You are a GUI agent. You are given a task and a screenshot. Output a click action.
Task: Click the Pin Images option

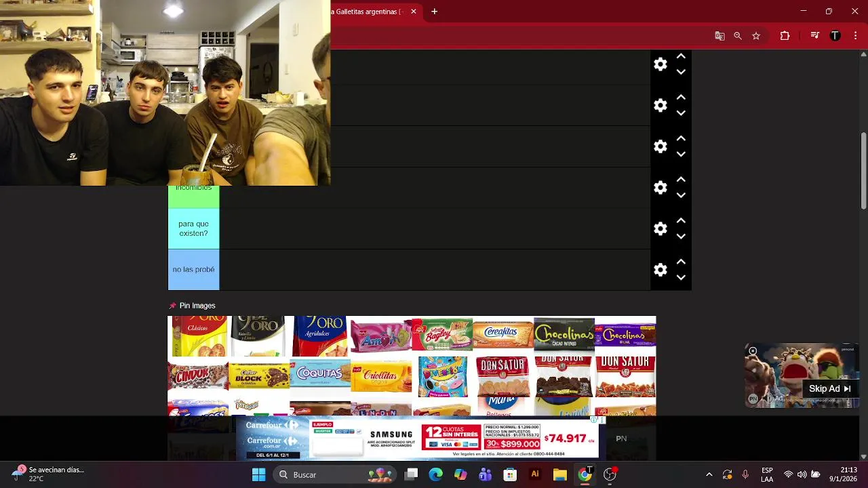[192, 306]
